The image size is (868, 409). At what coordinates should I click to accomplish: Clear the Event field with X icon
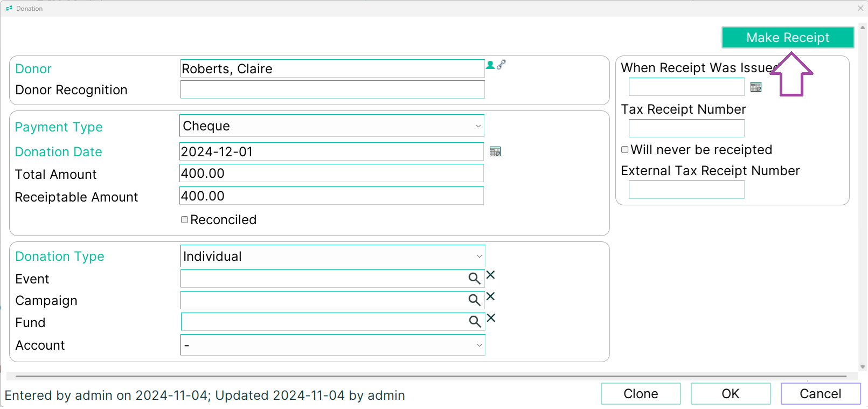(490, 275)
